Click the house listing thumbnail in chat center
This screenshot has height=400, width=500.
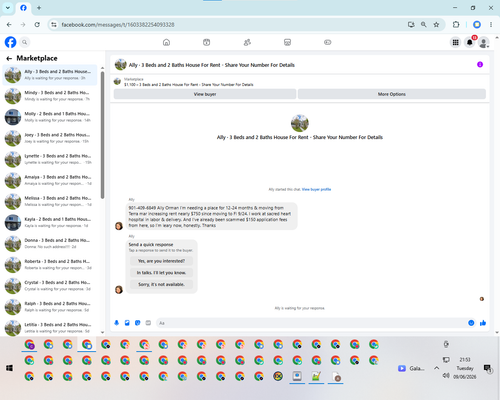[300, 123]
